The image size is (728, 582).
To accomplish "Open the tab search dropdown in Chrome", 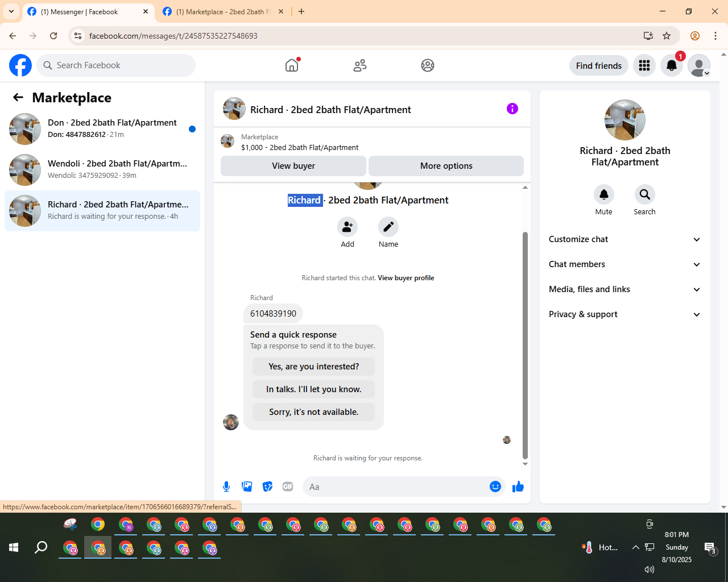I will pyautogui.click(x=11, y=11).
